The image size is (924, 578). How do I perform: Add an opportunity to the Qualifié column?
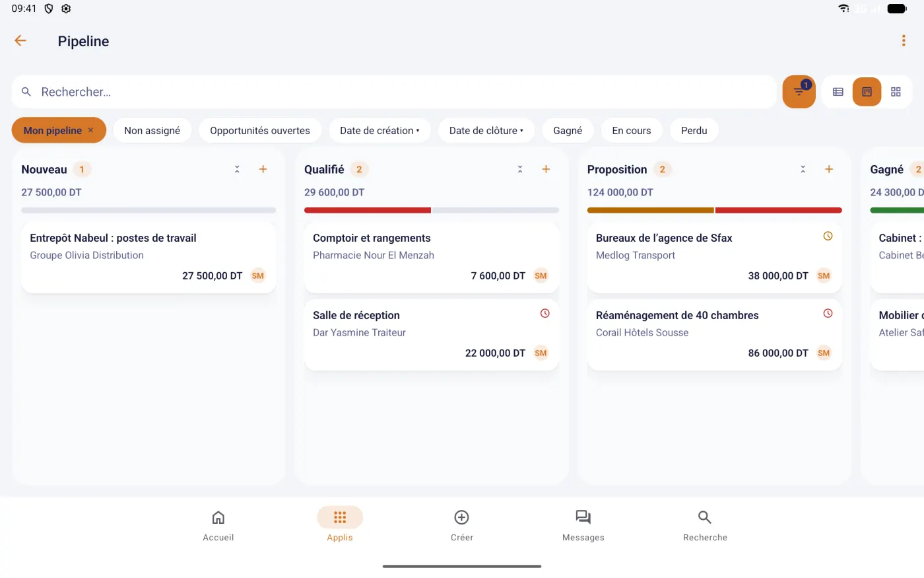pos(546,169)
